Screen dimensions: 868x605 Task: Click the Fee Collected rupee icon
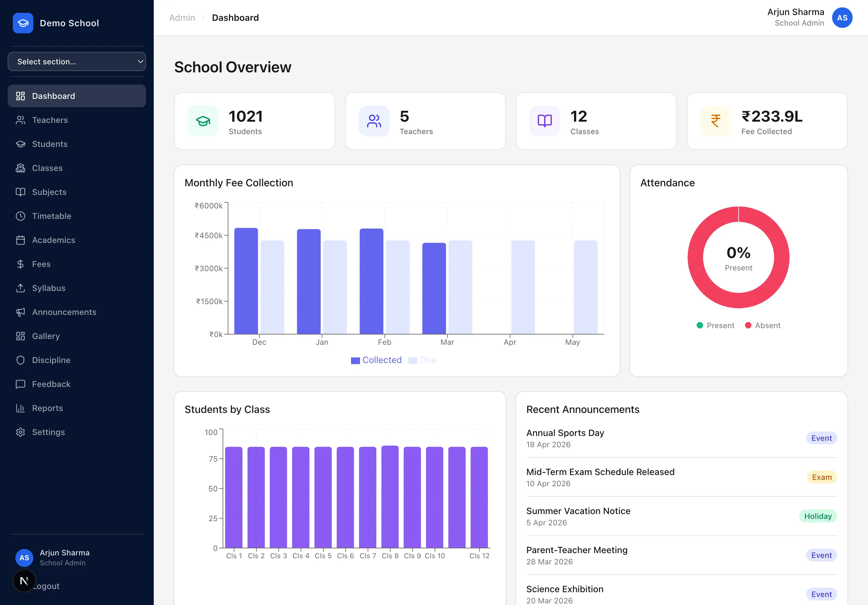716,121
